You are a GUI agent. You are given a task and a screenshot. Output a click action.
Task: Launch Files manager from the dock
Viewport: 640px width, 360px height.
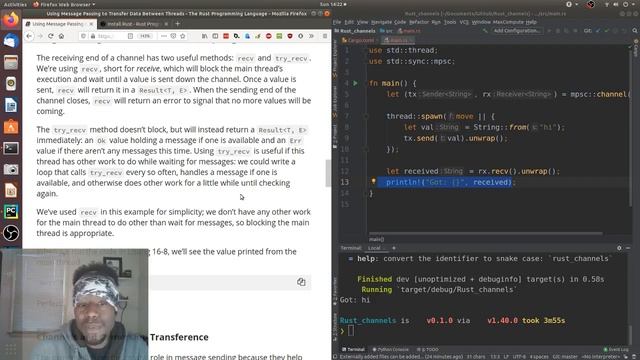coord(11,62)
